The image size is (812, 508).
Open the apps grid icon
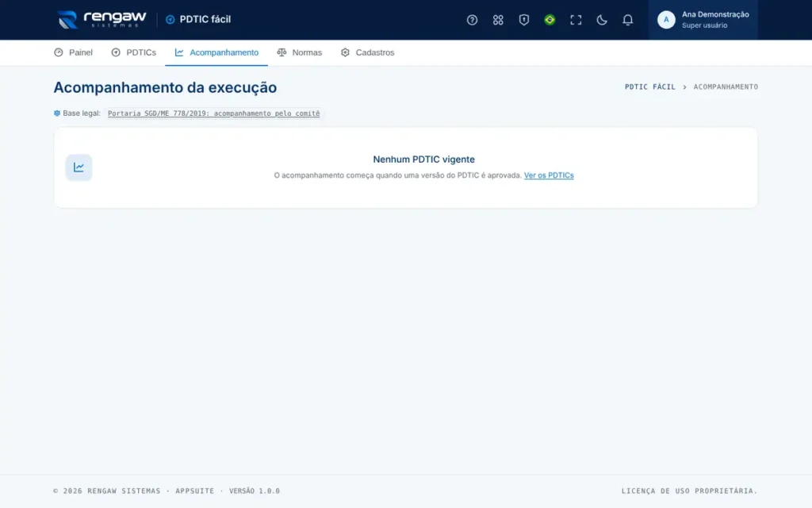498,20
